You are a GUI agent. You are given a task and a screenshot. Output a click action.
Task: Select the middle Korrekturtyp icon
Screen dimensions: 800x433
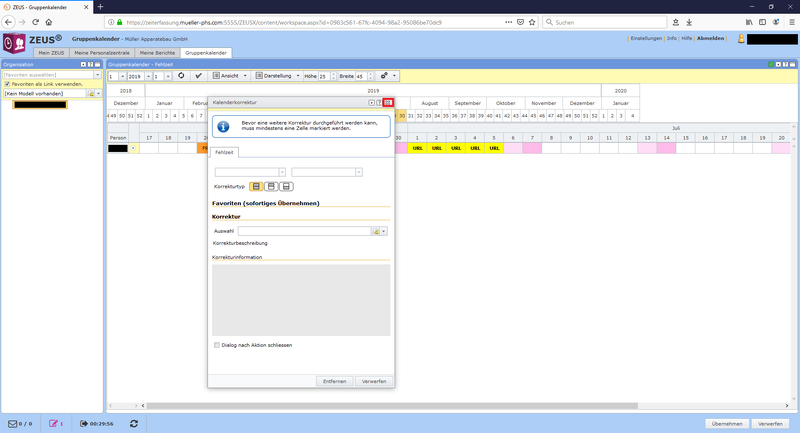tap(272, 186)
